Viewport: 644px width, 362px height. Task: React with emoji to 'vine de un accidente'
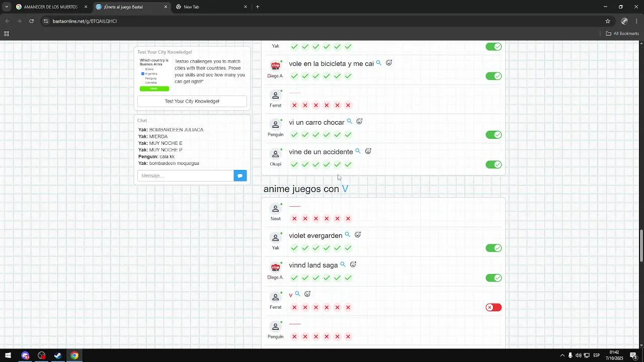[368, 151]
